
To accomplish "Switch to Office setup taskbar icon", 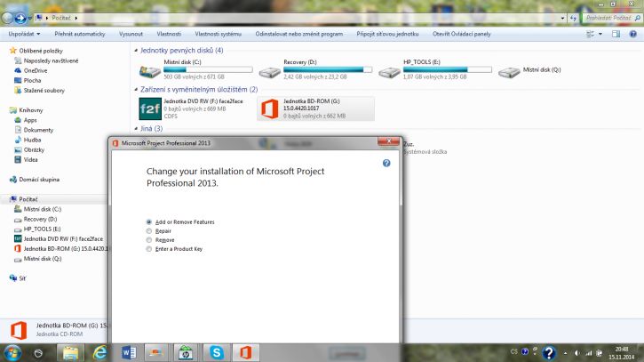I will pyautogui.click(x=245, y=352).
